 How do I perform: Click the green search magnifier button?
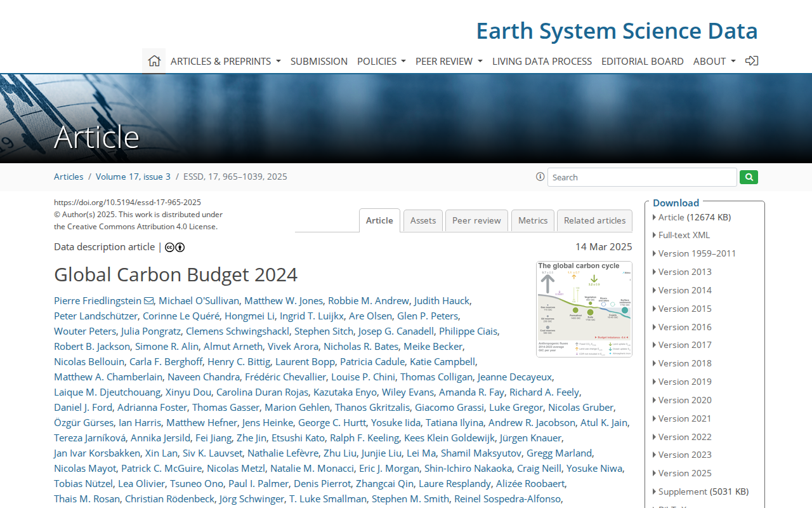click(x=749, y=177)
